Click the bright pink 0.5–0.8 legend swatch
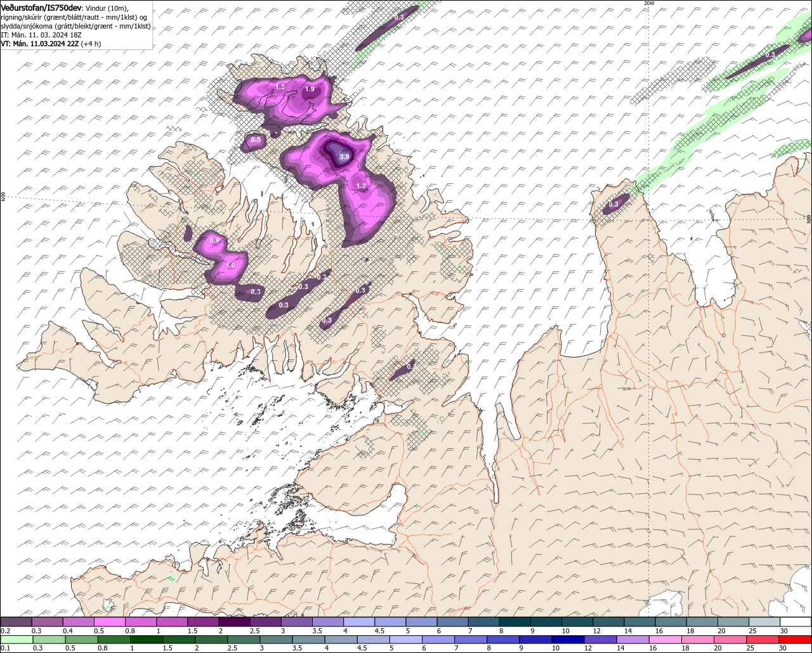The height and width of the screenshot is (653, 812). point(110,622)
